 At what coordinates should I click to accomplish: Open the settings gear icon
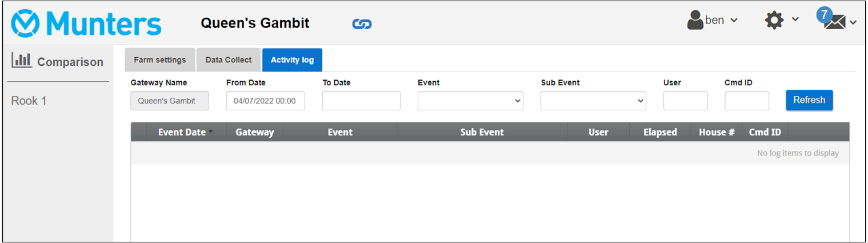(x=774, y=21)
